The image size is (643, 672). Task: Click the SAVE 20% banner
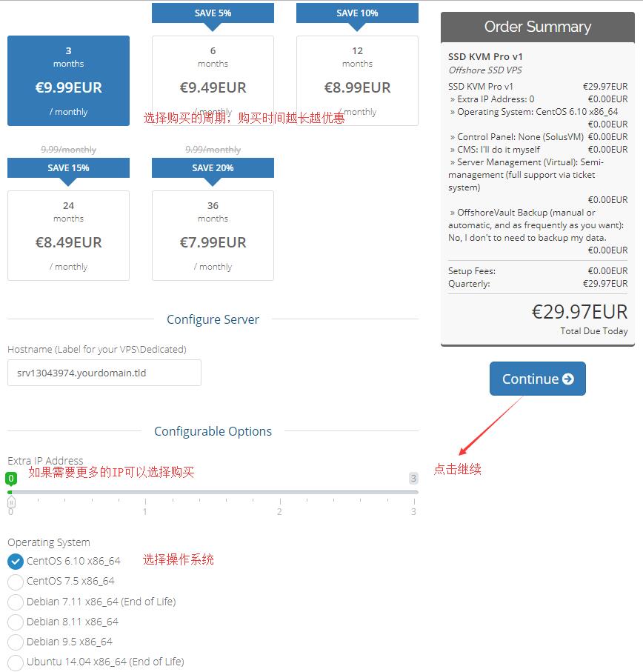(x=213, y=168)
